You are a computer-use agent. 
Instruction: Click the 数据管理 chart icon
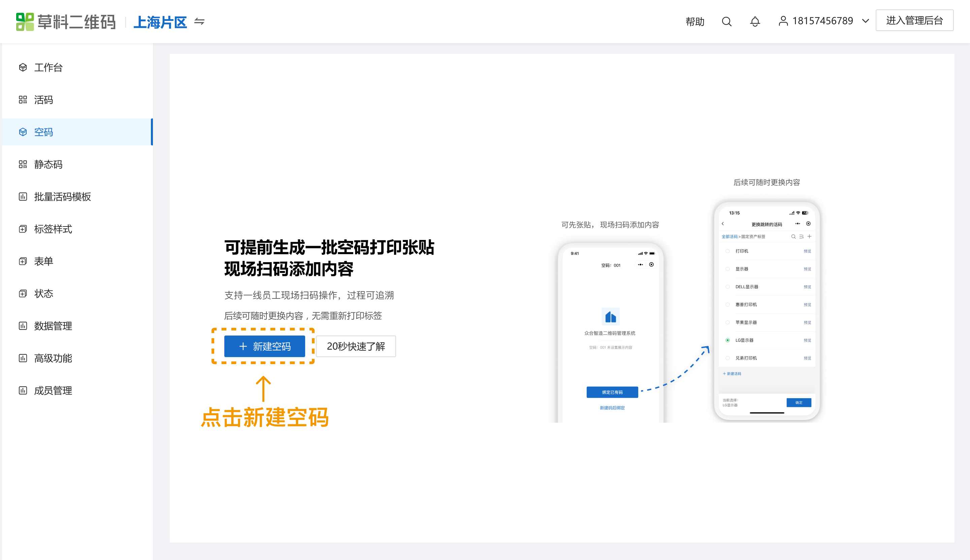(x=23, y=326)
